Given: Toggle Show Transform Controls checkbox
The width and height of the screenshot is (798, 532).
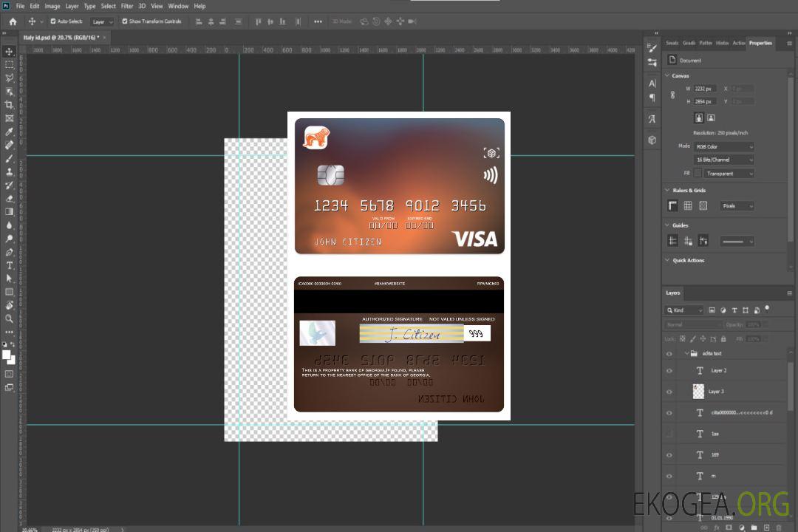Looking at the screenshot, I should [x=125, y=21].
